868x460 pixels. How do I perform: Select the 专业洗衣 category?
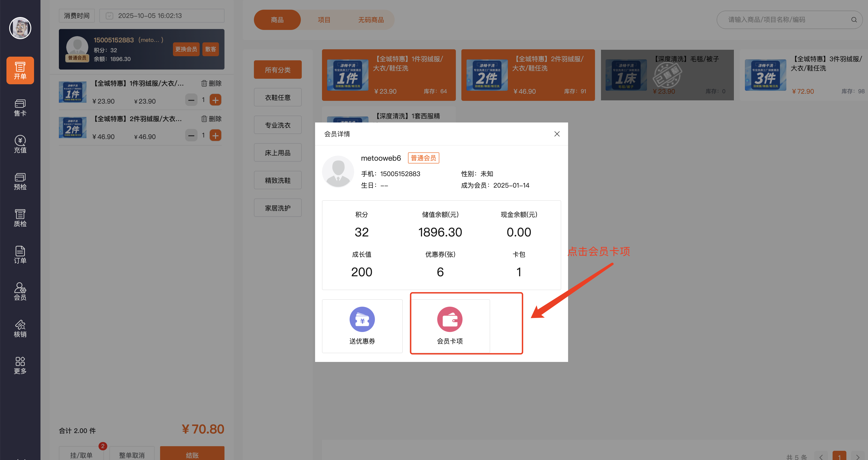tap(277, 125)
